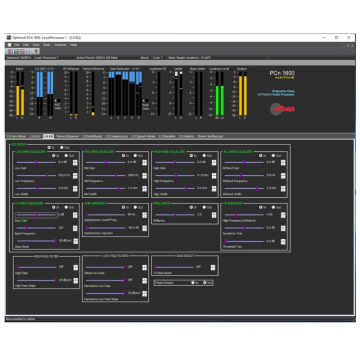Screen dimensions: 360x360
Task: Click the Threshold Trim stepper
Action: click(283, 242)
